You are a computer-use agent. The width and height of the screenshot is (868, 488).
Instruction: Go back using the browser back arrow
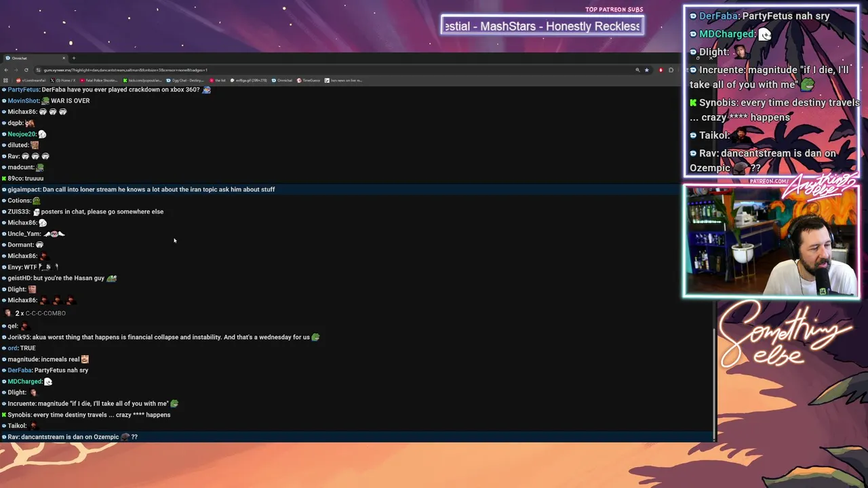(x=6, y=70)
